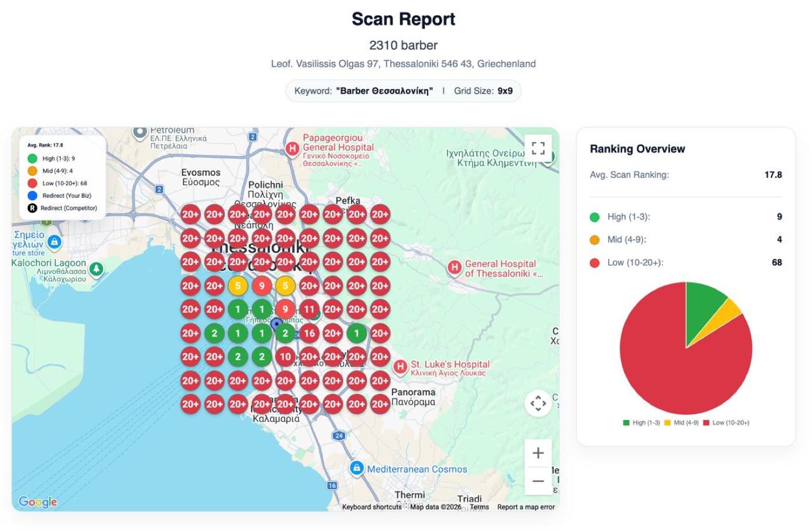Open the map Terms link

point(479,507)
